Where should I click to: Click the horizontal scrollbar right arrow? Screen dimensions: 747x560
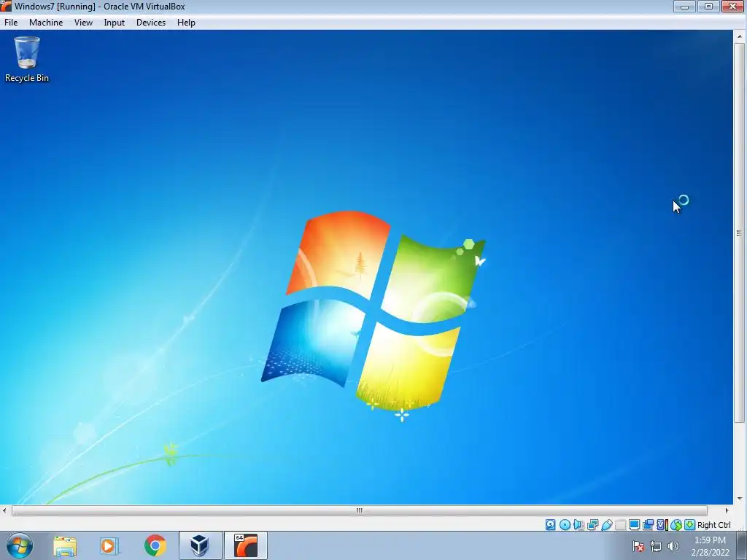727,510
